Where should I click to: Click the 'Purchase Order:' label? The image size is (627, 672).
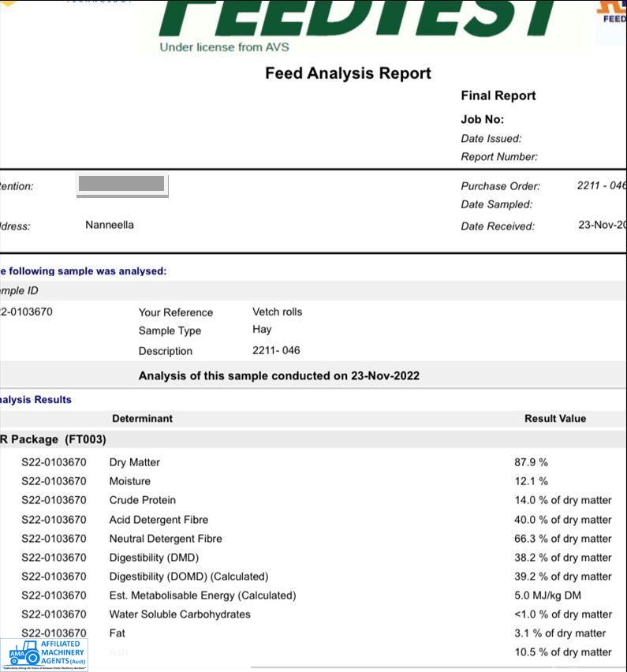click(500, 186)
